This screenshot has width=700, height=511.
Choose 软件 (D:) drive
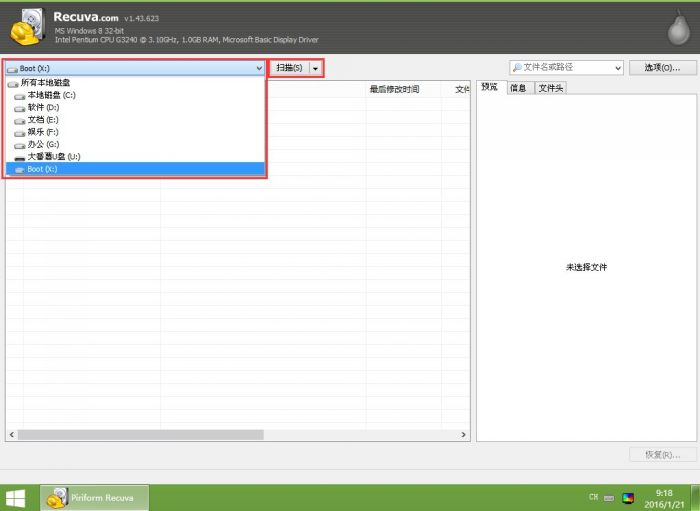tap(43, 107)
